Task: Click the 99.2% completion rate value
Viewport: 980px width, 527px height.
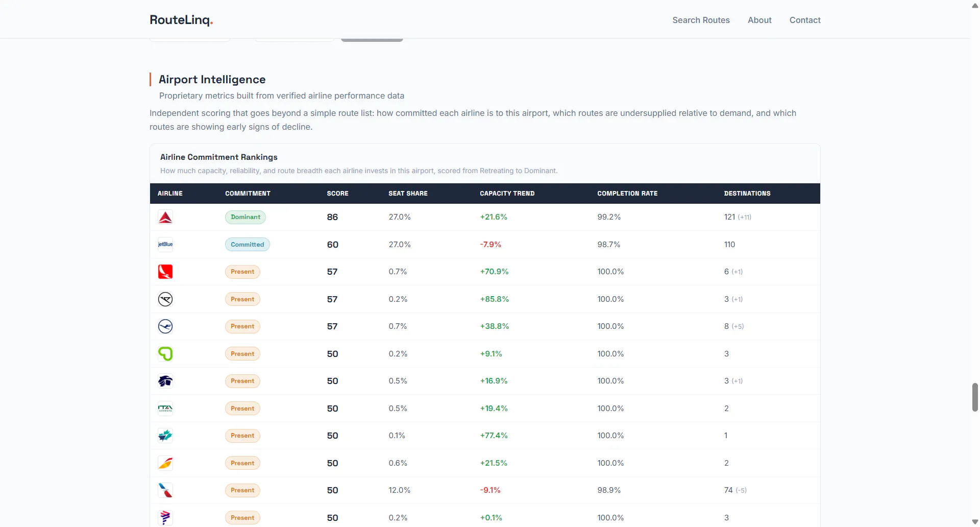Action: tap(609, 217)
